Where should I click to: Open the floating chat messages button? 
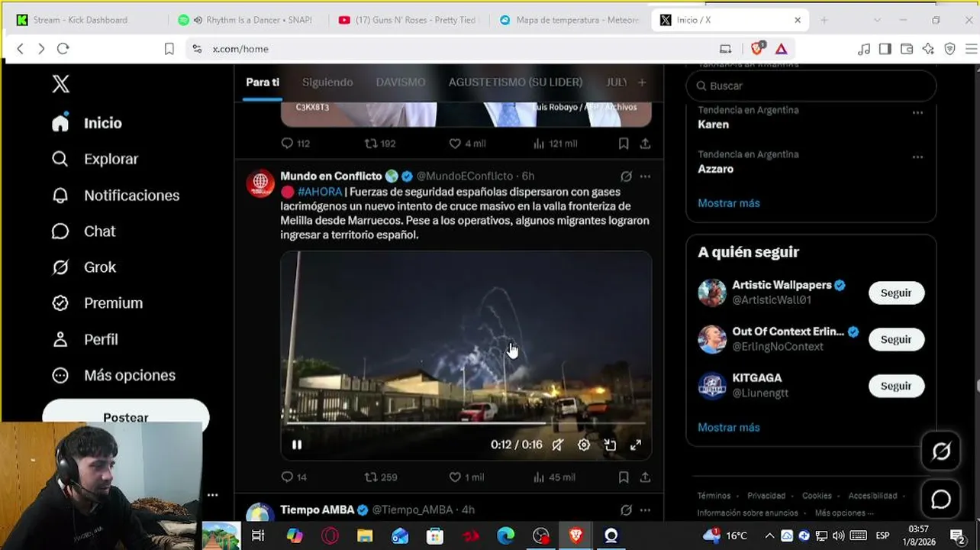[941, 499]
